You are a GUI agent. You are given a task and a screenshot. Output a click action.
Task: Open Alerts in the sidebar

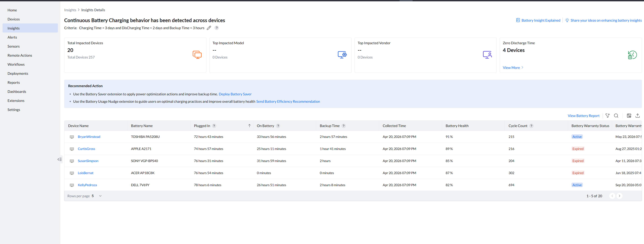click(12, 37)
